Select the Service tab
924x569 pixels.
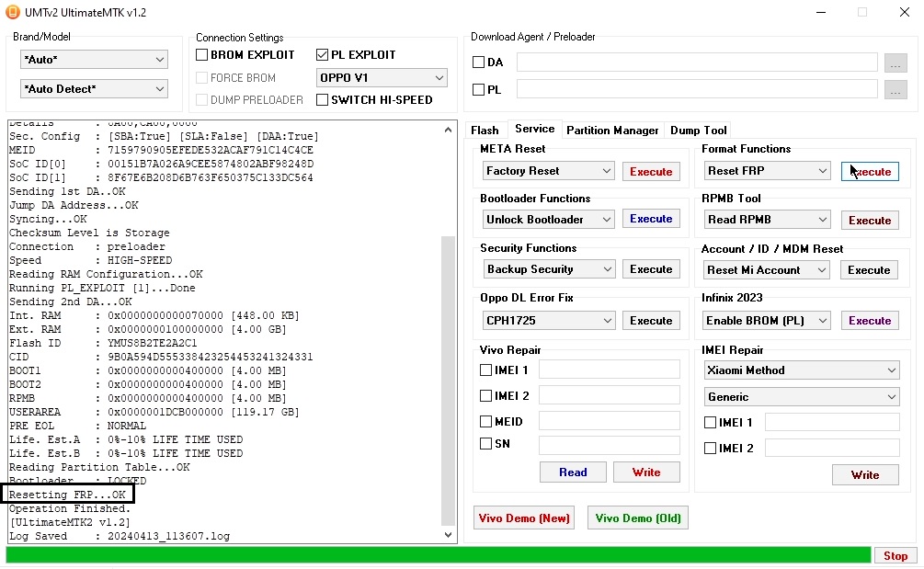click(534, 129)
